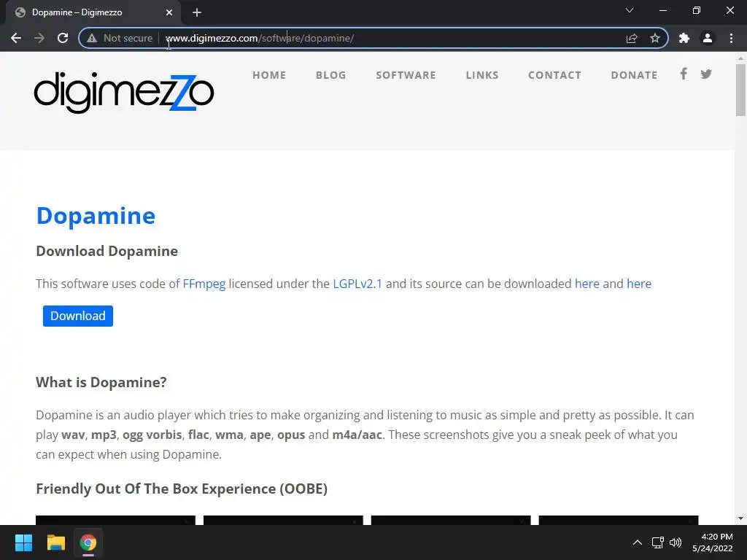
Task: Click the Digimezzo logo
Action: click(x=124, y=92)
